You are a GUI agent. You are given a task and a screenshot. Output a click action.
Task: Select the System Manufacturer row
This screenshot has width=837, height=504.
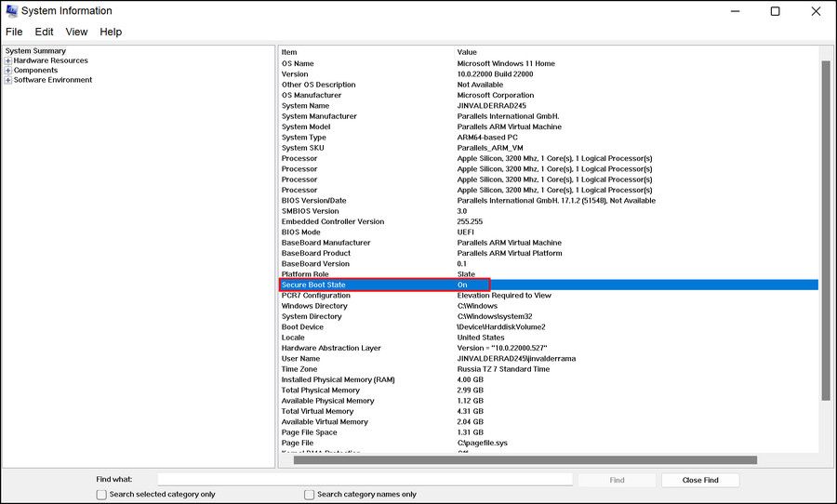pos(549,116)
